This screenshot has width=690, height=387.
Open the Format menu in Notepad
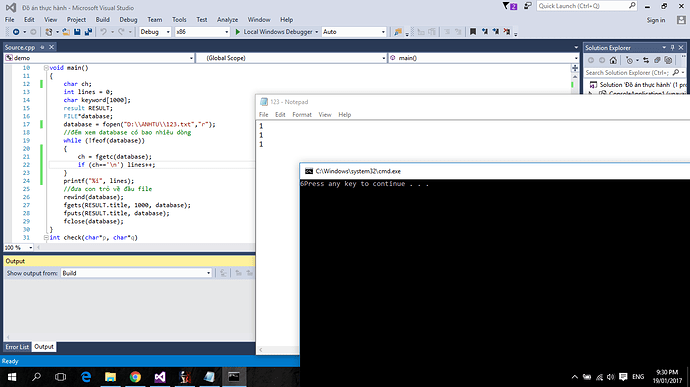pos(302,114)
